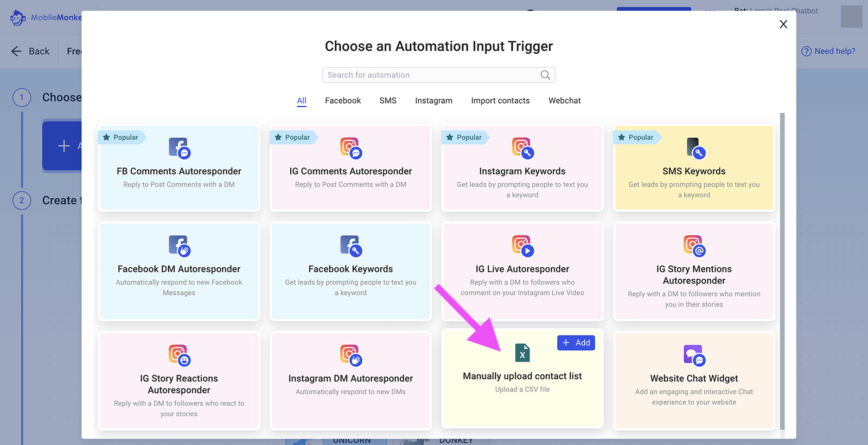The height and width of the screenshot is (445, 868).
Task: Click the IG Story Reactions Autoresponder title
Action: [179, 384]
